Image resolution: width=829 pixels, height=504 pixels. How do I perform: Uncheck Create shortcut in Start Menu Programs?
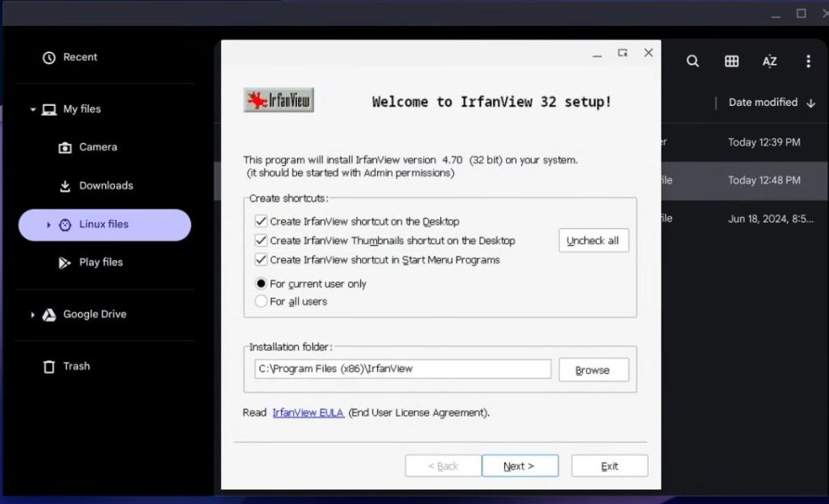pyautogui.click(x=261, y=260)
